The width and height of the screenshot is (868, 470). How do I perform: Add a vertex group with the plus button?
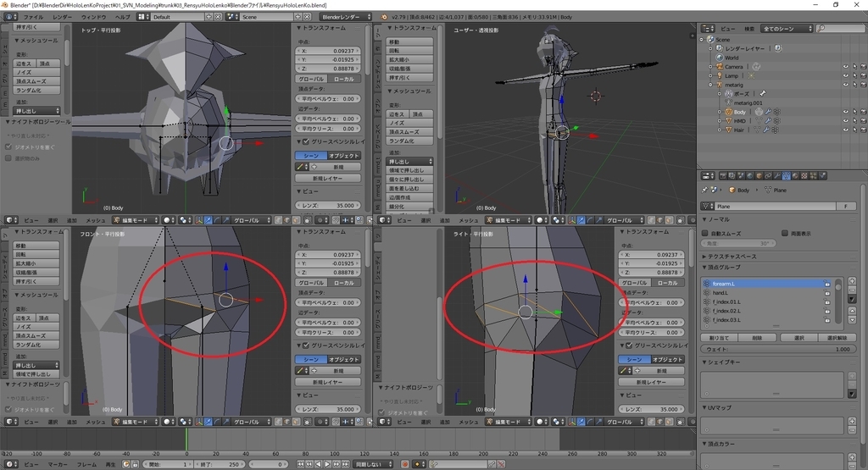click(x=853, y=281)
